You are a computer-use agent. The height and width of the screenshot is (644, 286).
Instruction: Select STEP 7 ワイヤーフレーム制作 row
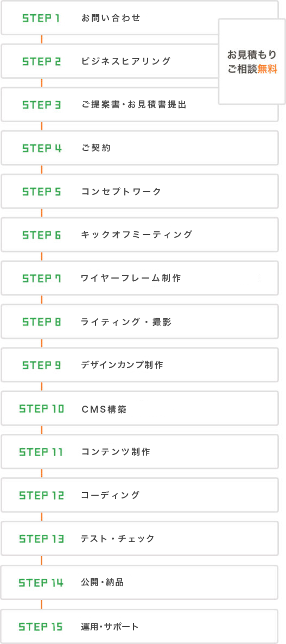(139, 279)
